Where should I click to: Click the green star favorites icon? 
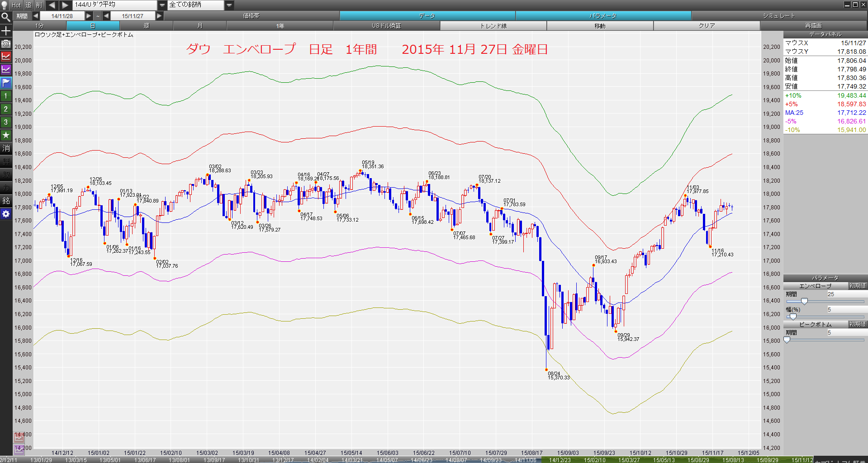tap(5, 135)
